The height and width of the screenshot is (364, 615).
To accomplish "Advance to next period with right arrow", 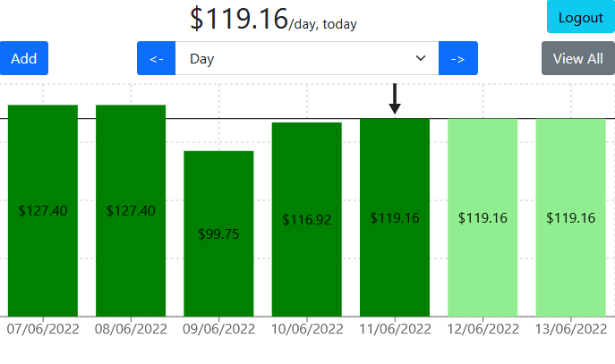I will pyautogui.click(x=457, y=58).
